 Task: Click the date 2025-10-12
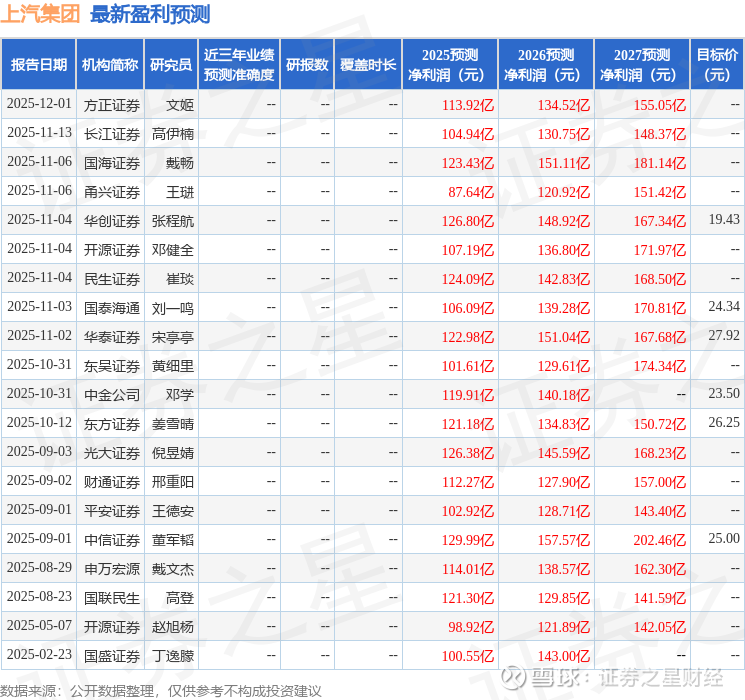(x=39, y=422)
